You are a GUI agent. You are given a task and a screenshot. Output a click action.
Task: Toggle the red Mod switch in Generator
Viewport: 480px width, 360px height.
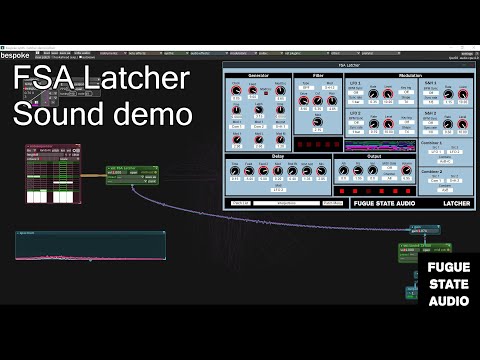[x=266, y=93]
